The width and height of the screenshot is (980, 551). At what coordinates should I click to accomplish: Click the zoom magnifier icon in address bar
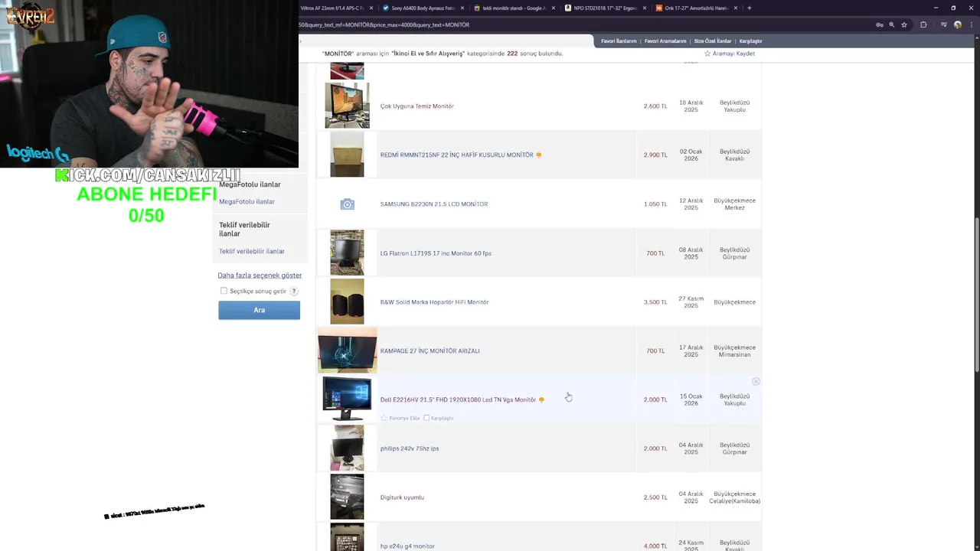891,24
